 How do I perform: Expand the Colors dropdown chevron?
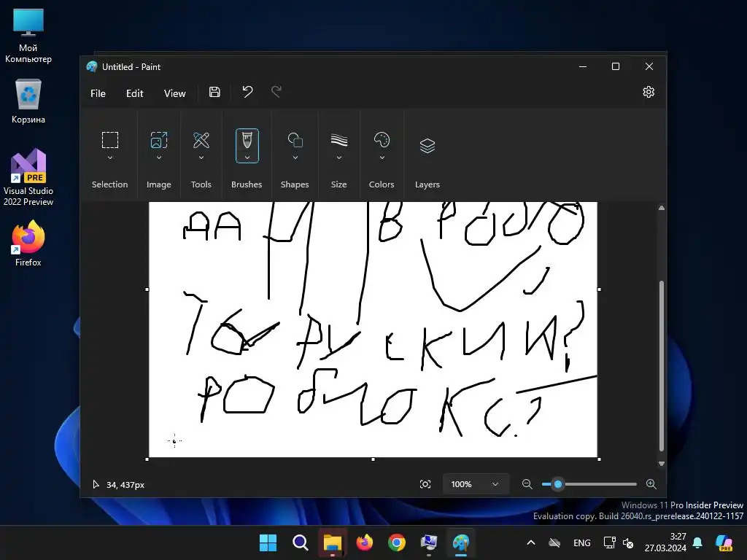pos(382,157)
